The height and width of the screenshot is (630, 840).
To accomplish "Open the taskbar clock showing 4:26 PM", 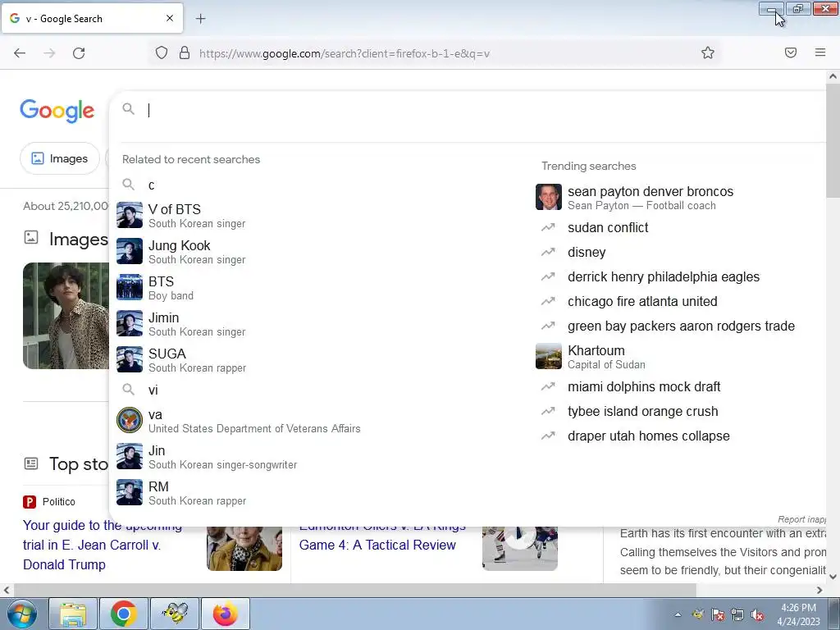I will tap(798, 614).
